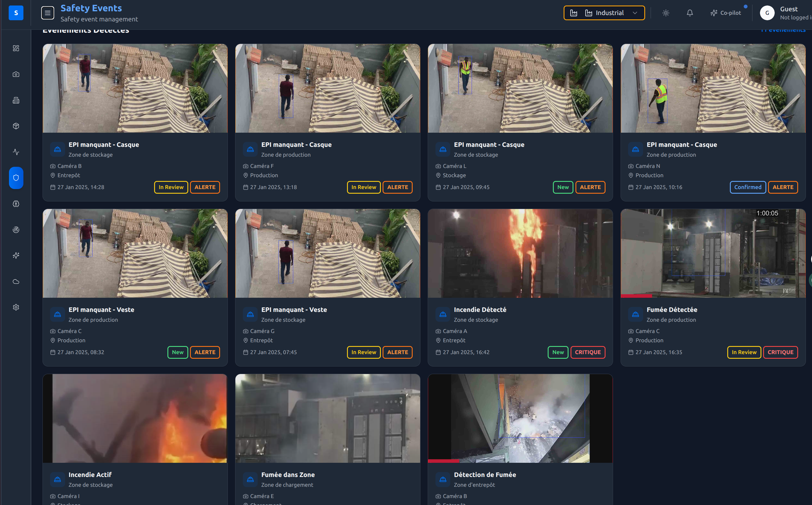Click Caméra F label
The height and width of the screenshot is (505, 812).
[262, 166]
